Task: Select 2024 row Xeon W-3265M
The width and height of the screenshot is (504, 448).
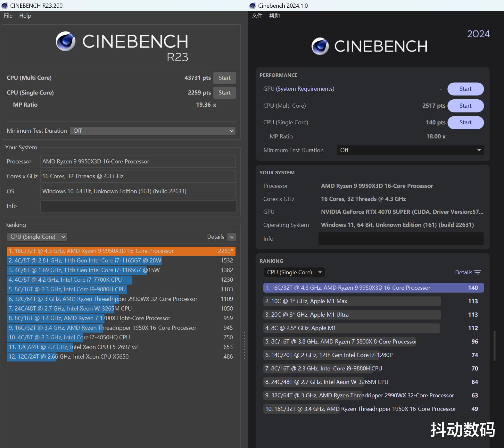Action: (x=374, y=382)
